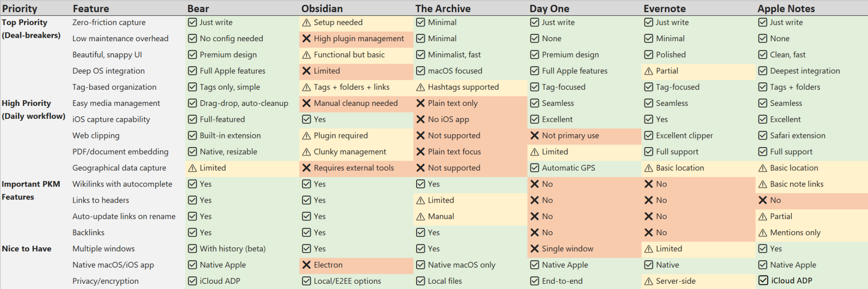868x289 pixels.
Task: Select the X icon beside "Electron"
Action: click(306, 265)
